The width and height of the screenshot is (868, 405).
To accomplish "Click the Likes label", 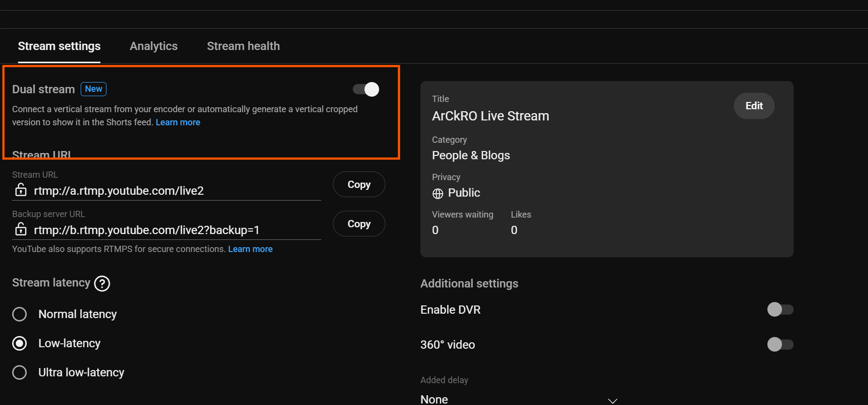I will [x=521, y=215].
